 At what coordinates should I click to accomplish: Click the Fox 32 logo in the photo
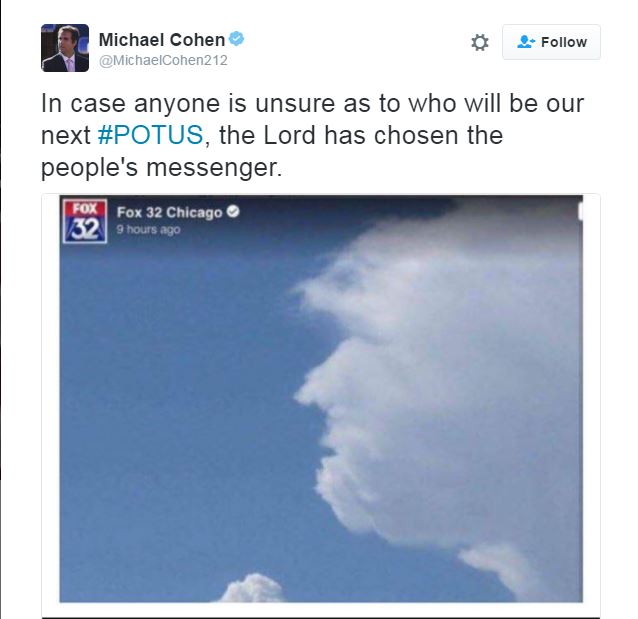(x=85, y=221)
